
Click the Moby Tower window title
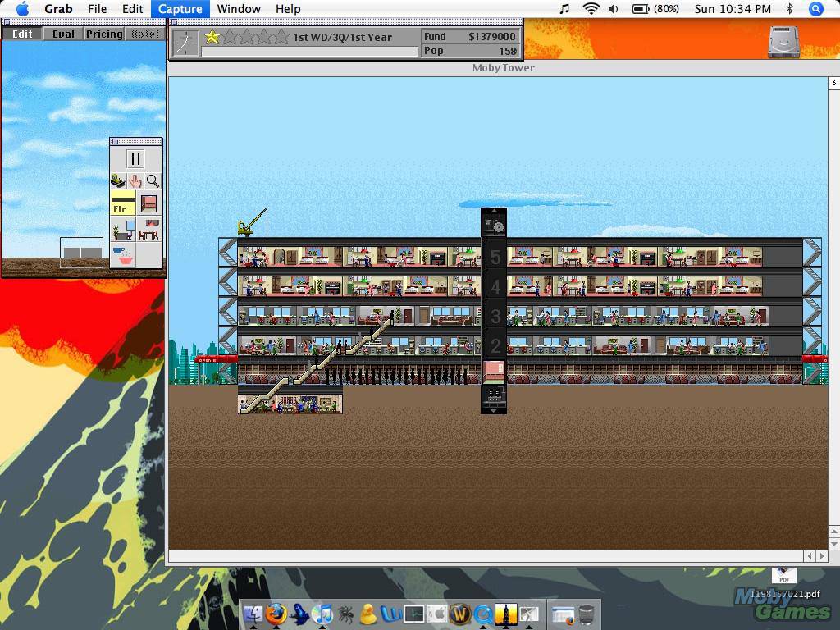coord(504,67)
